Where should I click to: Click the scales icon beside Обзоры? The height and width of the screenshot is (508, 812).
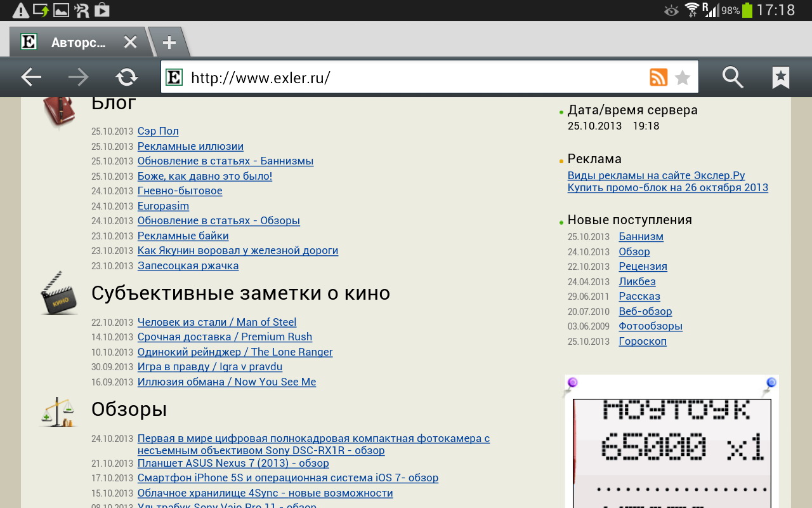click(x=58, y=411)
